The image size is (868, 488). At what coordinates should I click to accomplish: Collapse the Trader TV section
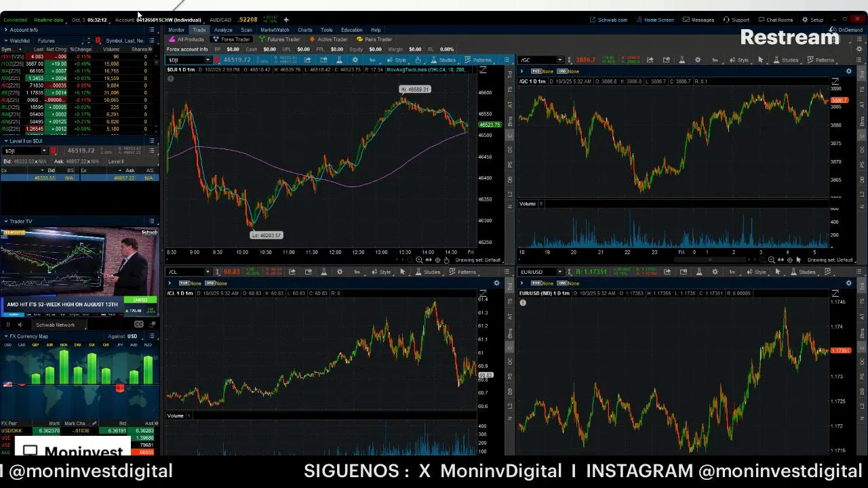coord(6,221)
